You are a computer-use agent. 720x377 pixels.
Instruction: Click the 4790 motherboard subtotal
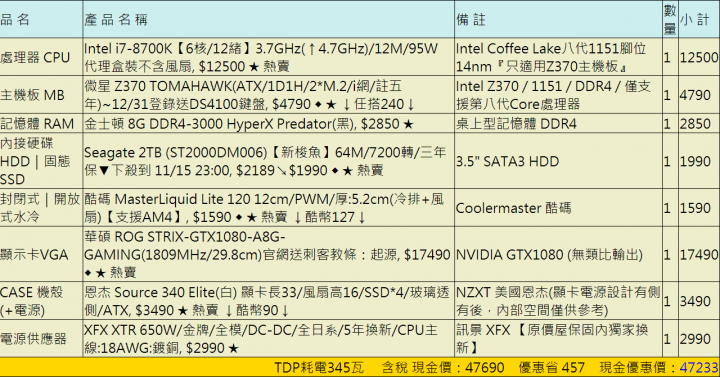point(695,95)
